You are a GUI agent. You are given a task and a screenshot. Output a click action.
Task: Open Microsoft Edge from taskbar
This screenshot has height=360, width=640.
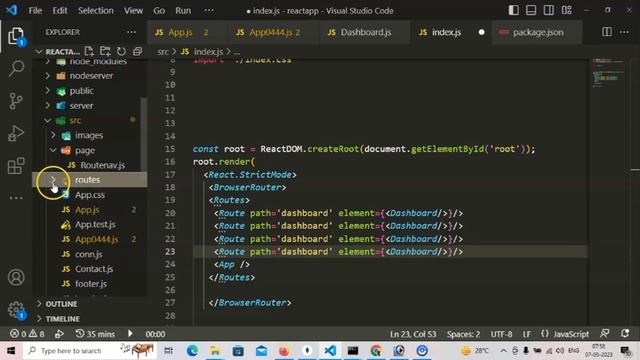pos(192,350)
